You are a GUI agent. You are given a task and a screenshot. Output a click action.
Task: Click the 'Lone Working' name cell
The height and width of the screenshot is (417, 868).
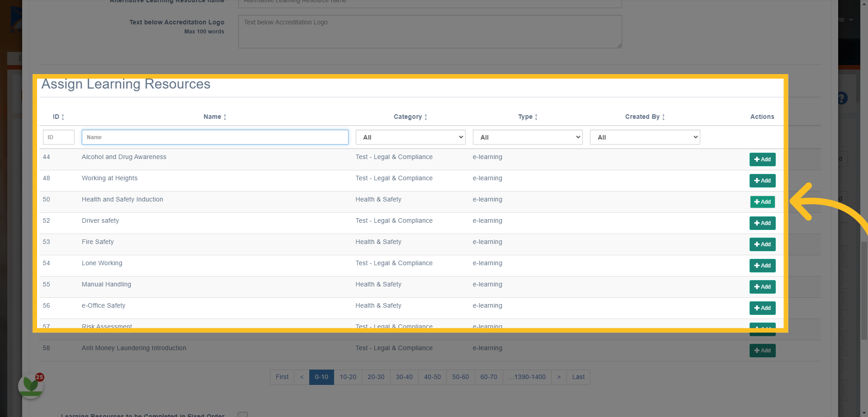tap(102, 263)
